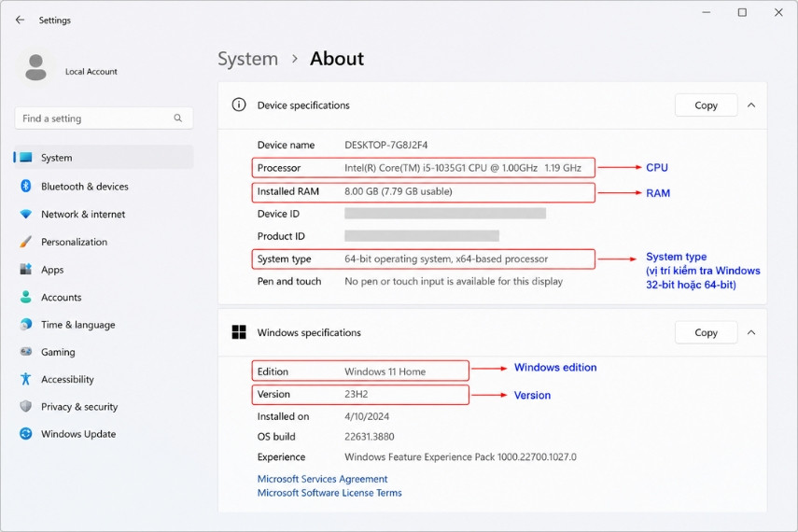Click the About page title
This screenshot has height=532, width=798.
coord(337,59)
